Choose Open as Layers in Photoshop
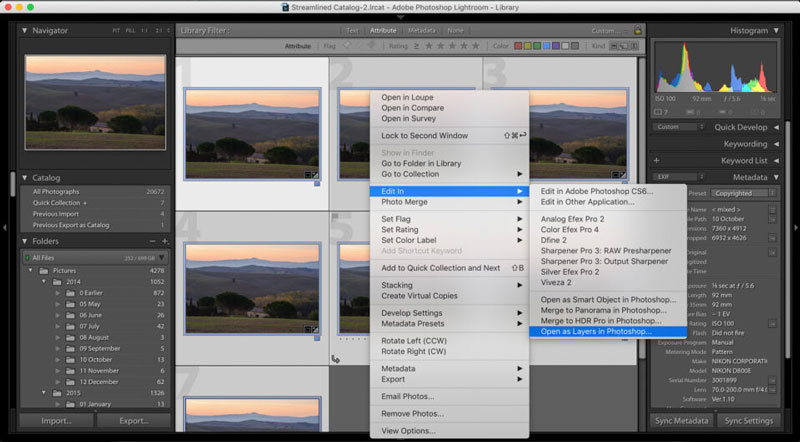800x442 pixels. coord(596,331)
